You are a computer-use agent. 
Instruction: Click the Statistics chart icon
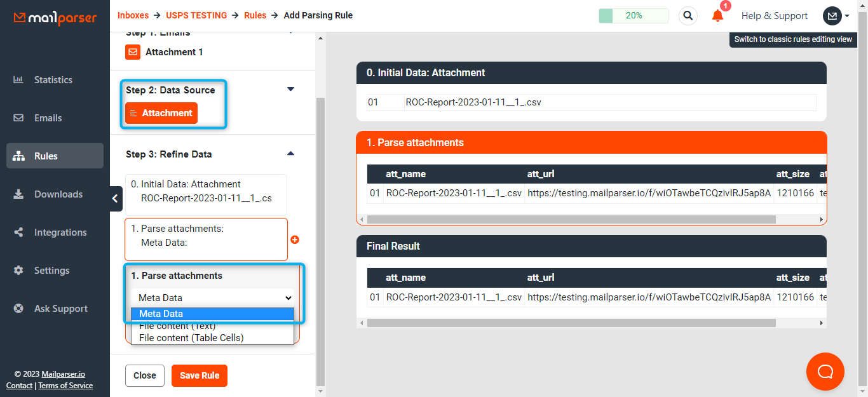click(18, 80)
